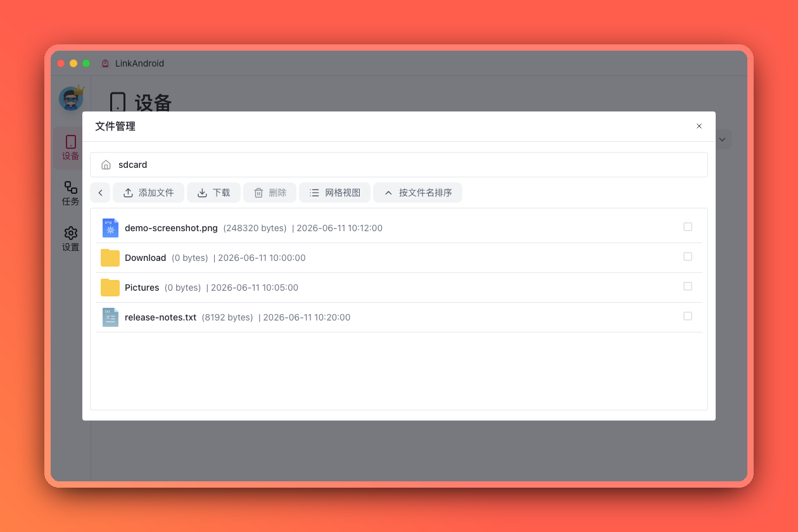Click the (8192 bytes) size text
798x532 pixels.
[x=227, y=317]
